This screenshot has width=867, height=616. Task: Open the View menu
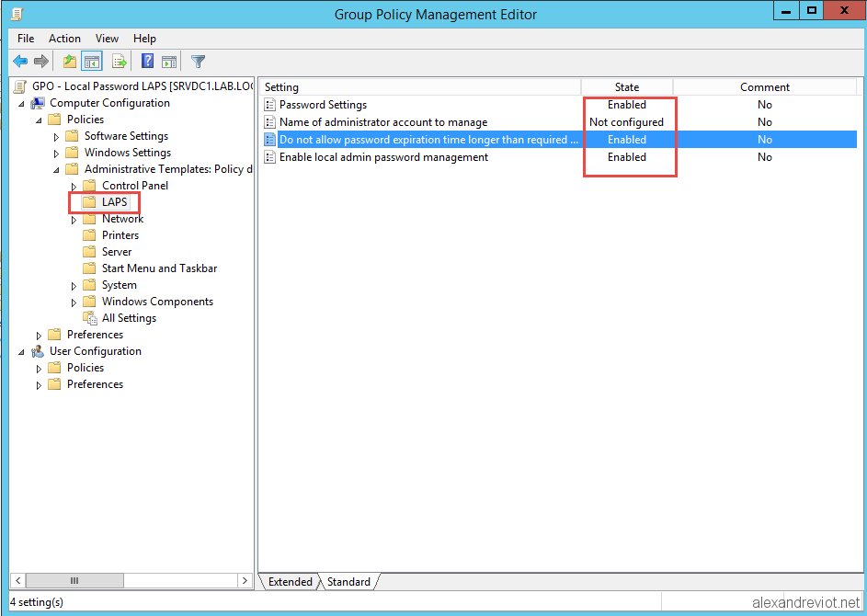click(x=107, y=38)
